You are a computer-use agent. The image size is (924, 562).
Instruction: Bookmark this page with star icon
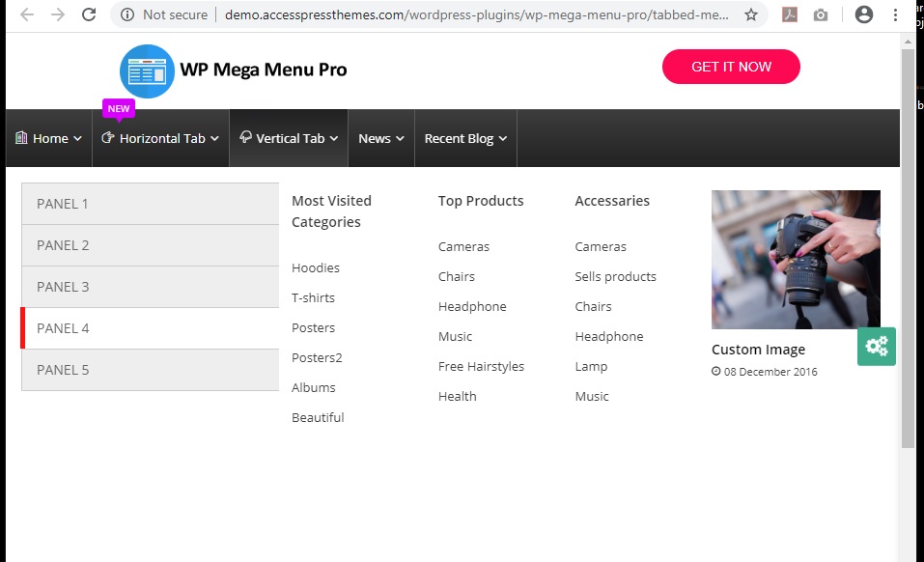(x=751, y=14)
